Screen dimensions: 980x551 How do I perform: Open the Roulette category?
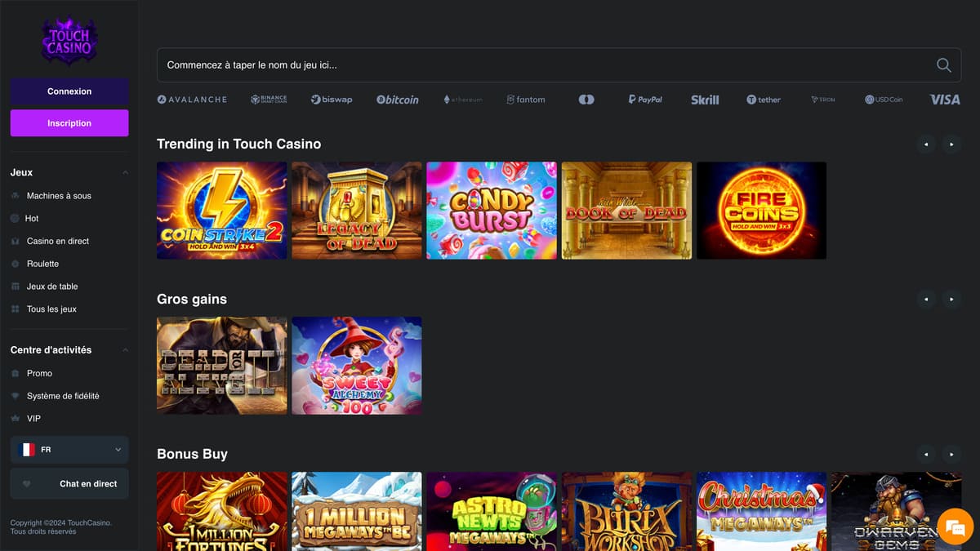coord(16,264)
